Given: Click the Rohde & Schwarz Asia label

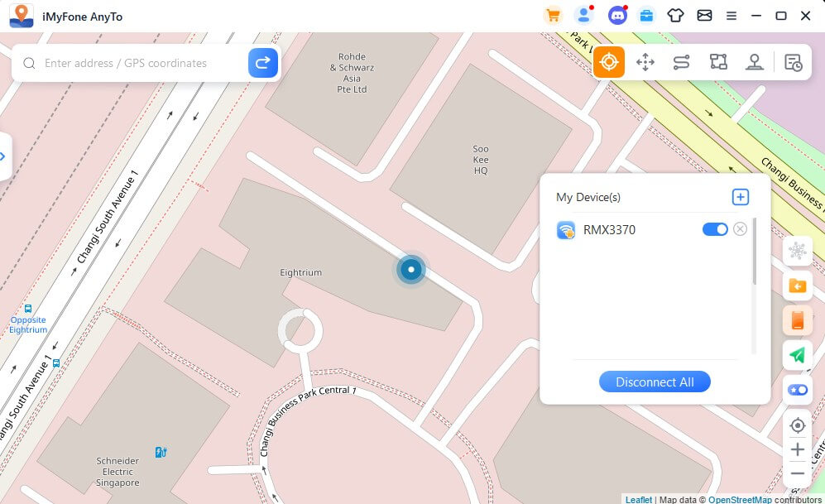Looking at the screenshot, I should pos(352,73).
